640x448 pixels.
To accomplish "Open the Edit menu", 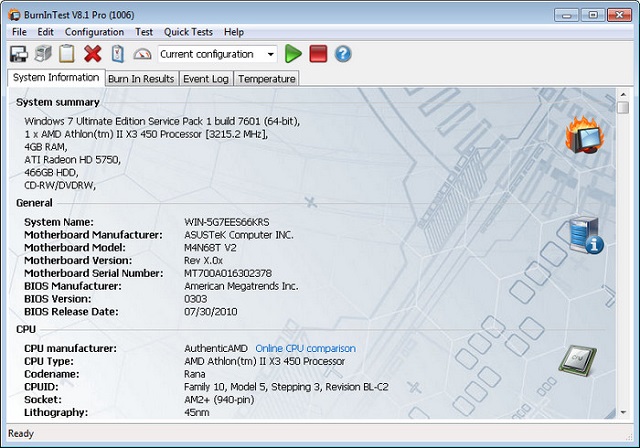I will (45, 32).
